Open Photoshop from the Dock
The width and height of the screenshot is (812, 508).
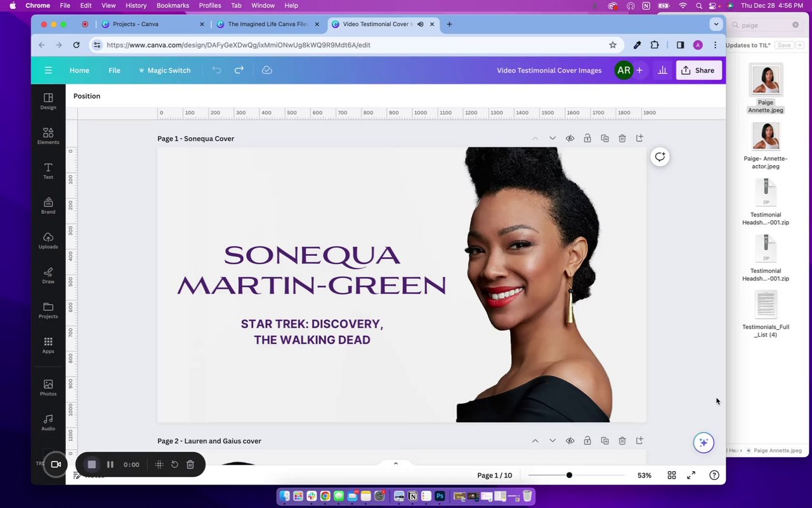coord(440,496)
